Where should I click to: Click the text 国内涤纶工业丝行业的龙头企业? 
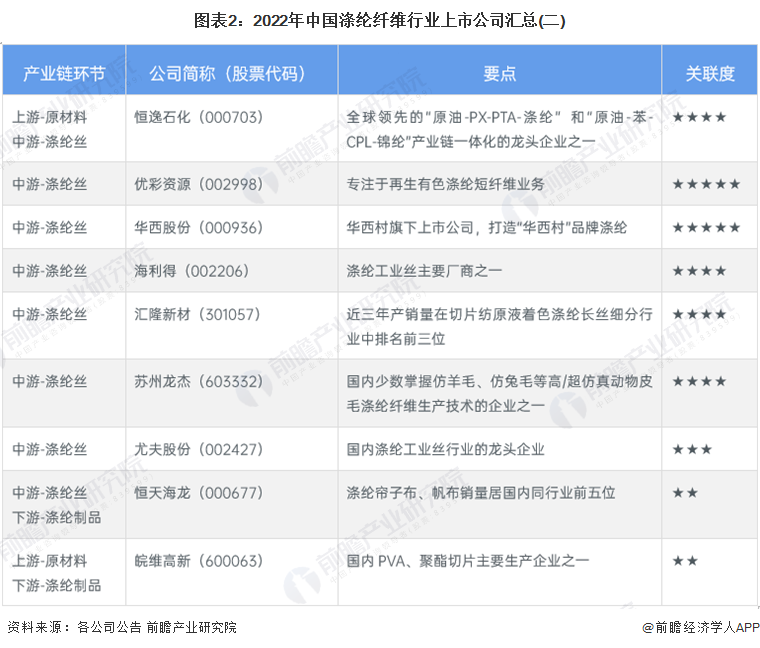click(x=445, y=449)
